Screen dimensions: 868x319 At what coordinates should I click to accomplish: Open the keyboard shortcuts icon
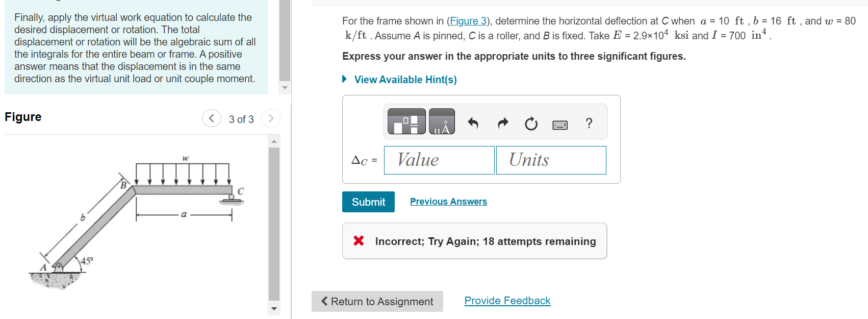559,124
